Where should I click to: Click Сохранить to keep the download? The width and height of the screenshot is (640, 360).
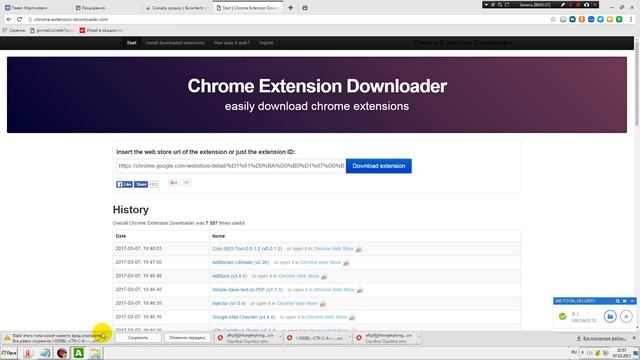[138, 338]
